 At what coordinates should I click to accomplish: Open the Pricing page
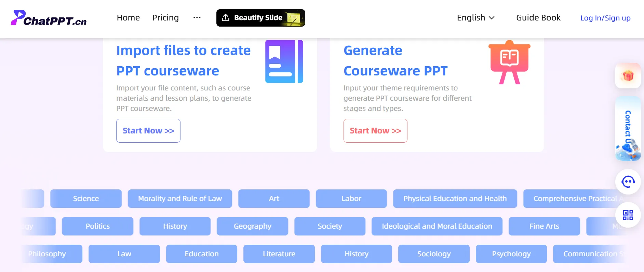165,18
